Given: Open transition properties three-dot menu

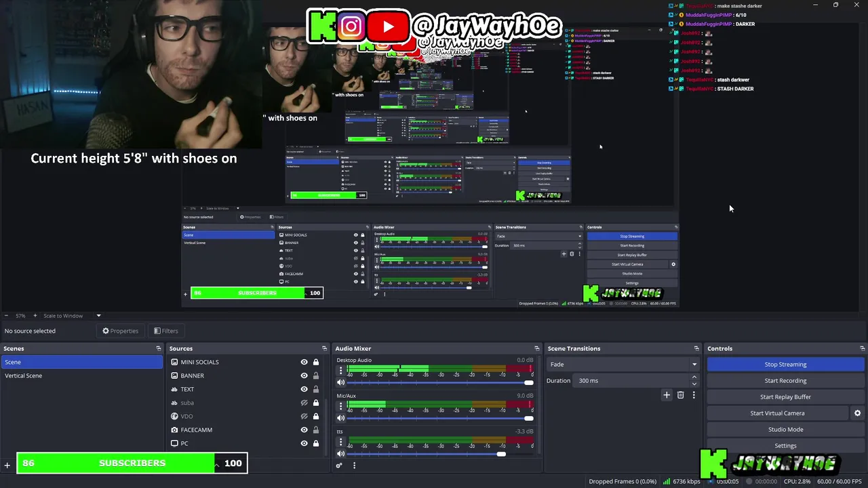Looking at the screenshot, I should coord(694,394).
